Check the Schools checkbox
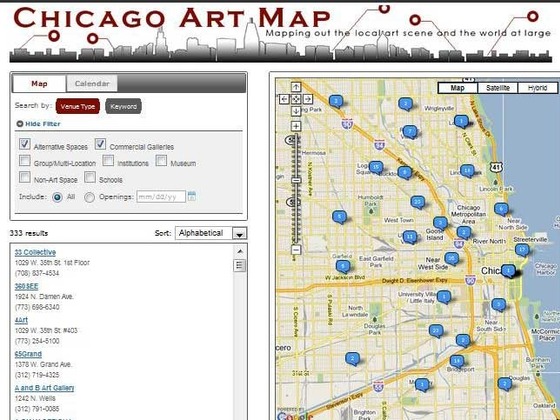 [x=90, y=177]
